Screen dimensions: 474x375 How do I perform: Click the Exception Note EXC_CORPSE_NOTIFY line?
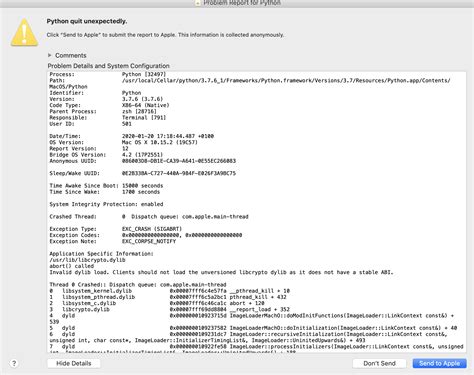point(113,241)
